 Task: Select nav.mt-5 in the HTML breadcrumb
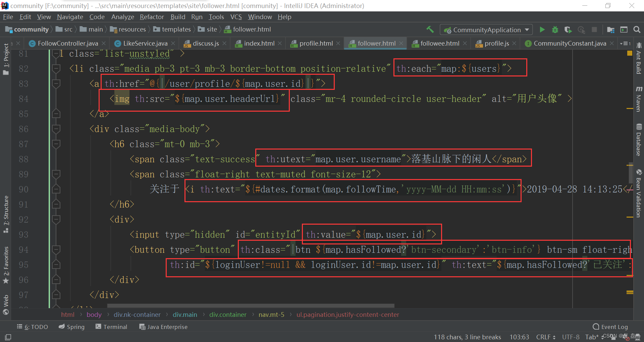[271, 315]
